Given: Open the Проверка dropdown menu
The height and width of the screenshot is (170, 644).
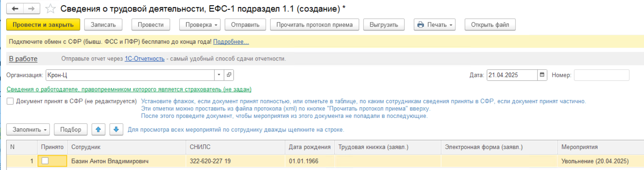Looking at the screenshot, I should [x=200, y=25].
